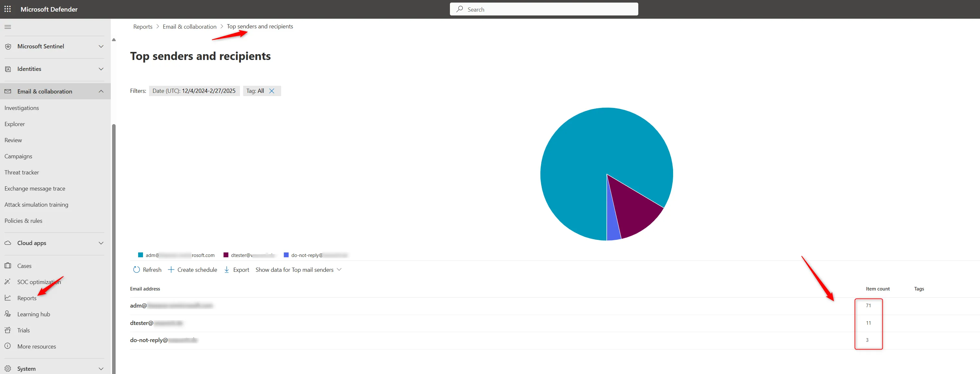Open Exchange message trace page
980x374 pixels.
pyautogui.click(x=34, y=189)
